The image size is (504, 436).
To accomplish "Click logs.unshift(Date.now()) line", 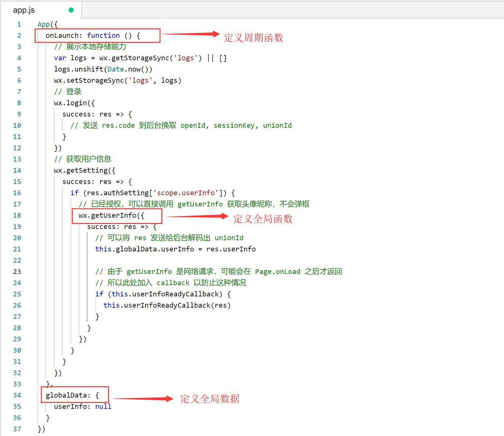I will 103,69.
